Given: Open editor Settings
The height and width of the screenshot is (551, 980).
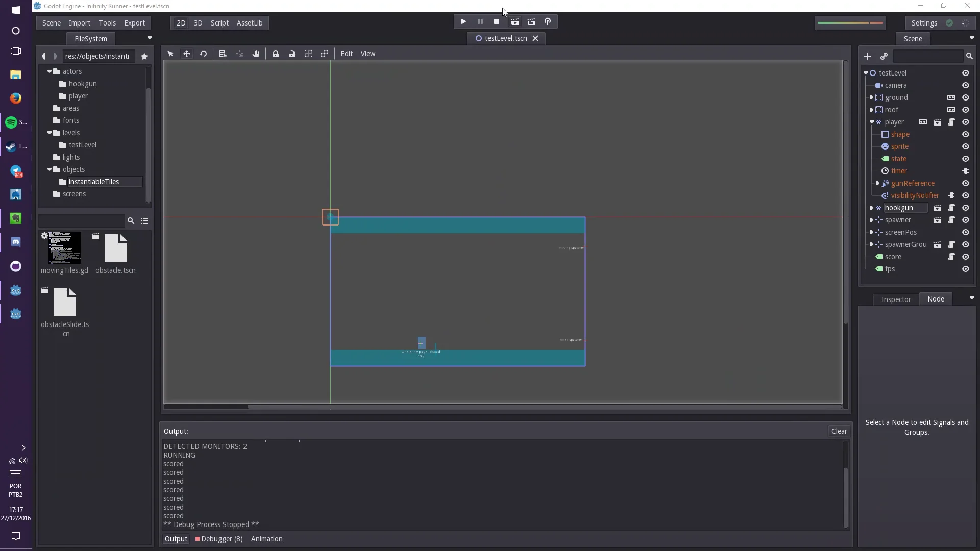Looking at the screenshot, I should coord(924,23).
